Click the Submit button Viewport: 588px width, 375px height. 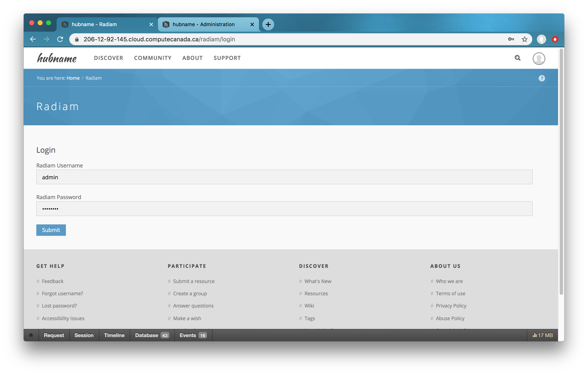pyautogui.click(x=51, y=230)
